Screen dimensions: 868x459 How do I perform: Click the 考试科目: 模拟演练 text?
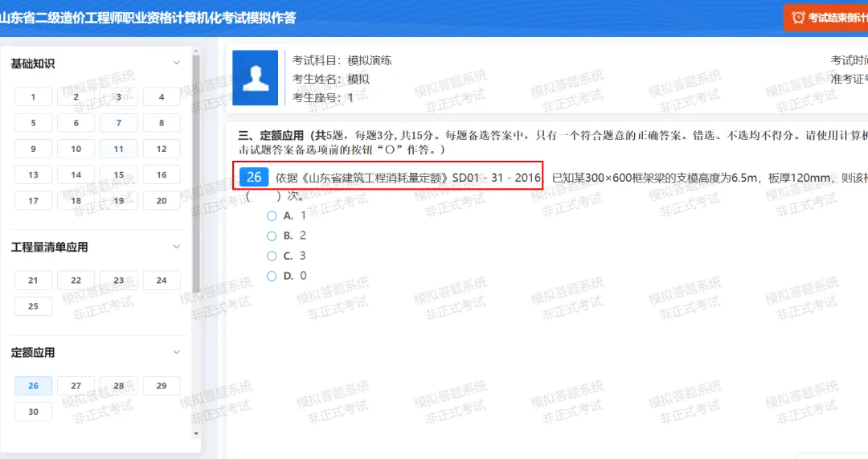pos(342,60)
